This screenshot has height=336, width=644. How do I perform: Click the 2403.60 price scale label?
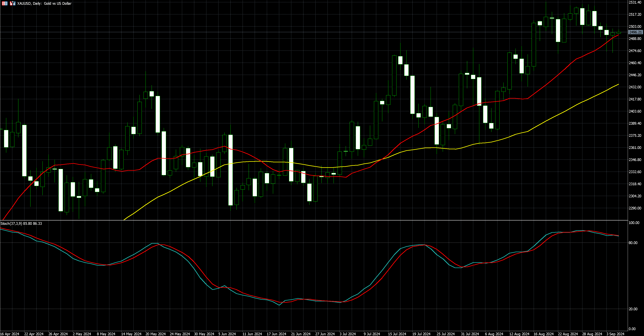pyautogui.click(x=635, y=111)
